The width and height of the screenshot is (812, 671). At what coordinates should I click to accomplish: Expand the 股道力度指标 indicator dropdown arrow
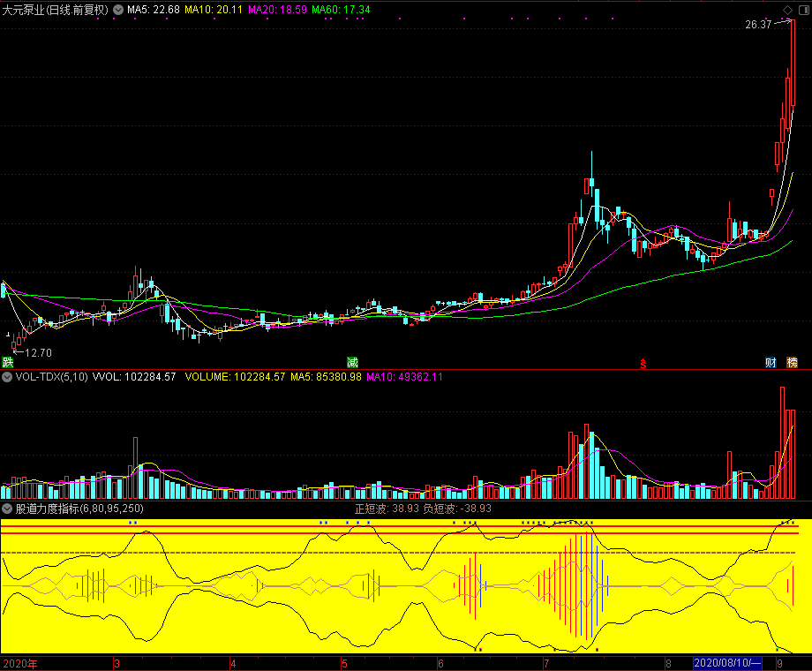click(x=7, y=509)
